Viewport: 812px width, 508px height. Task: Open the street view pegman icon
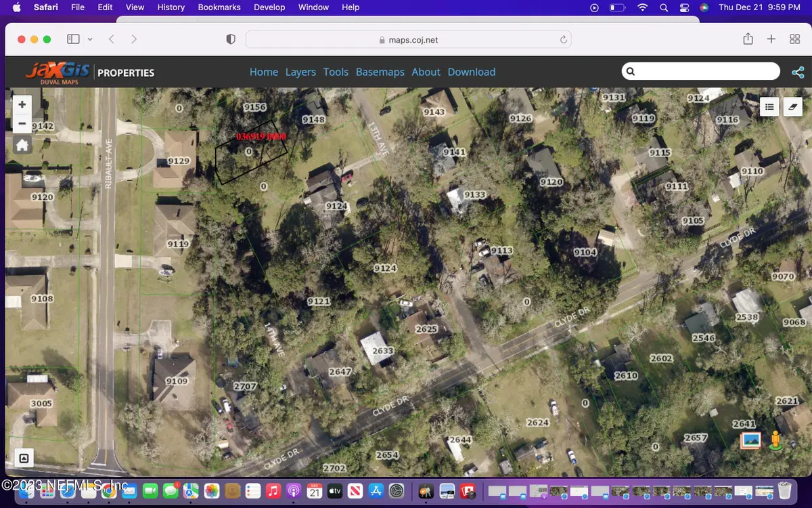pos(775,440)
